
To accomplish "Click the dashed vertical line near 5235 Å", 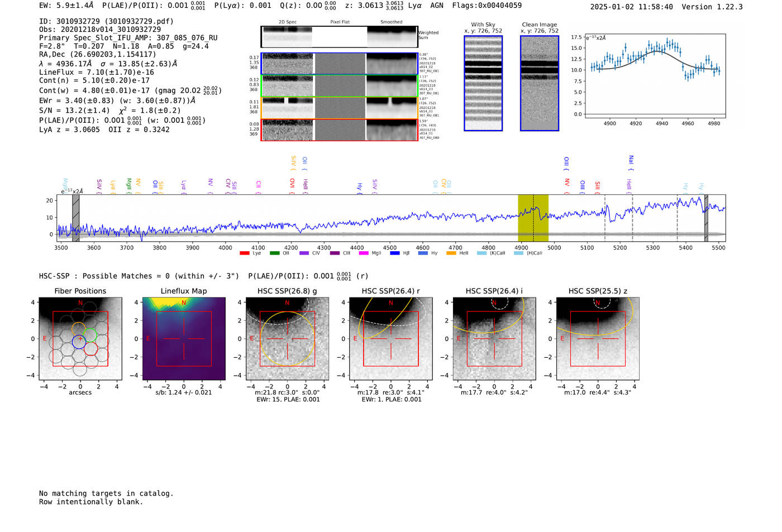I will coord(632,218).
